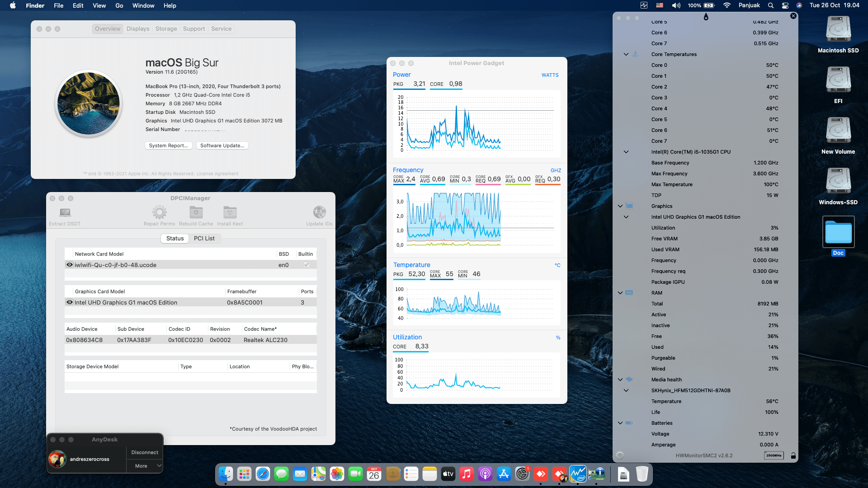The width and height of the screenshot is (868, 488).
Task: Click Repair Perms gear icon in DPCIManager
Action: (x=159, y=212)
